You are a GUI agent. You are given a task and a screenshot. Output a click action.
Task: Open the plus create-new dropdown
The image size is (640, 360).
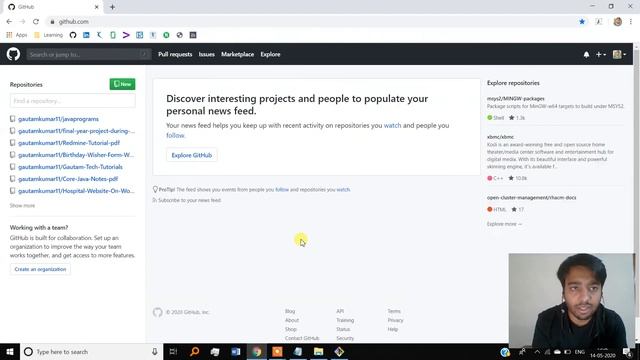[x=600, y=54]
